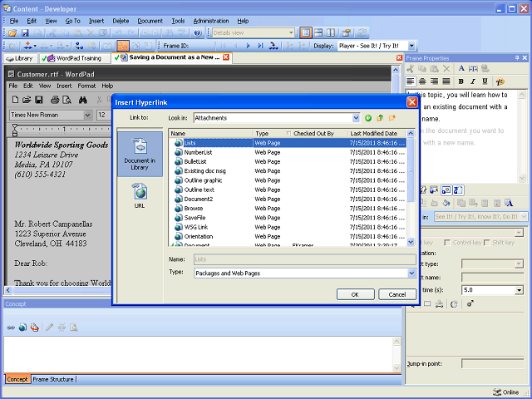532x399 pixels.
Task: Select the NumberList row
Action: 288,152
